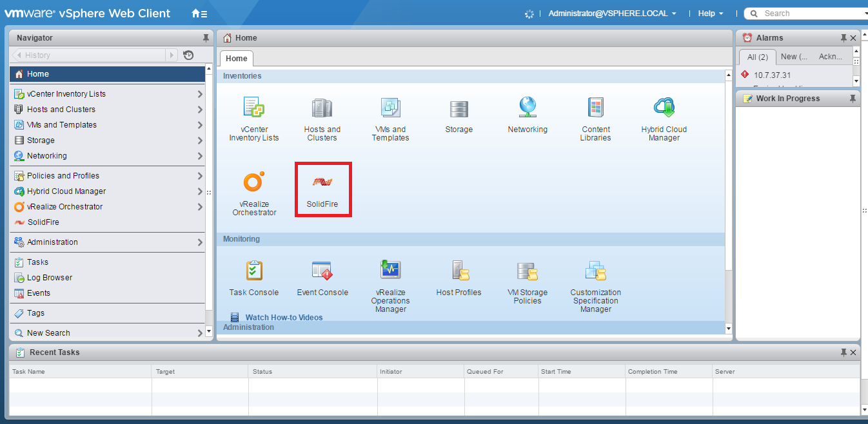The image size is (868, 424).
Task: Pin the Navigator panel
Action: pyautogui.click(x=206, y=38)
